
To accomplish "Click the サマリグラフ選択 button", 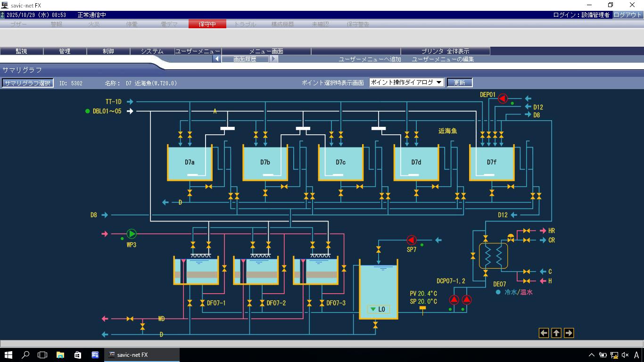I will (x=28, y=83).
